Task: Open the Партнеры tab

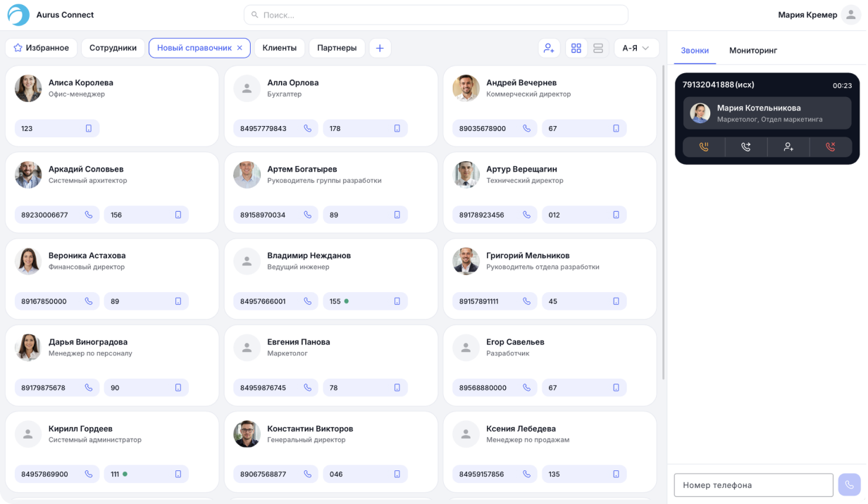Action: 337,48
